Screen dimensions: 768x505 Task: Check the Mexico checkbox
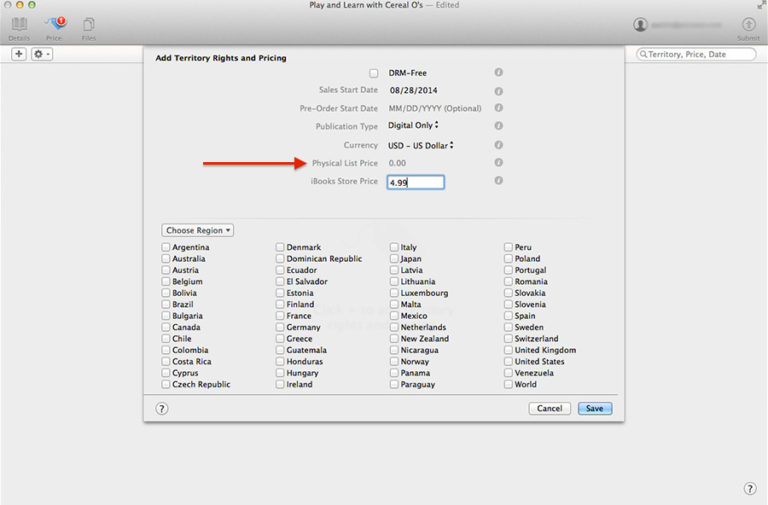pos(394,316)
